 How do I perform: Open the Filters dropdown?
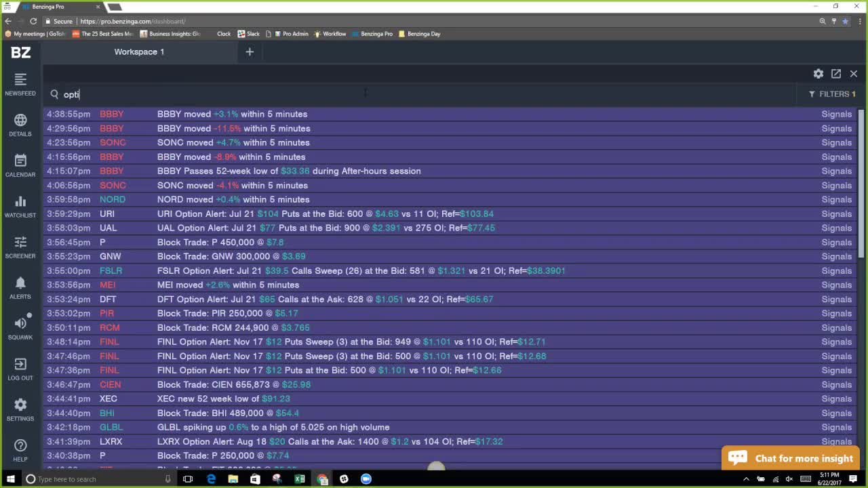point(832,94)
